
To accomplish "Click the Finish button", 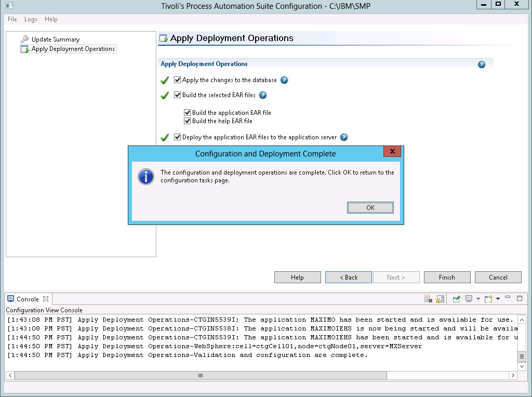I will point(447,277).
